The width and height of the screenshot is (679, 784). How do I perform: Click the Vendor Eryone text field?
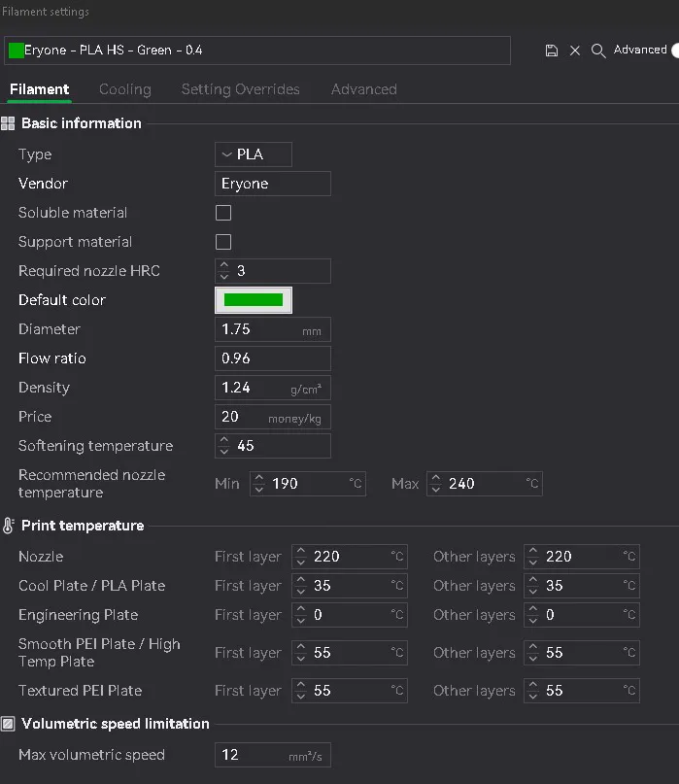(x=272, y=184)
